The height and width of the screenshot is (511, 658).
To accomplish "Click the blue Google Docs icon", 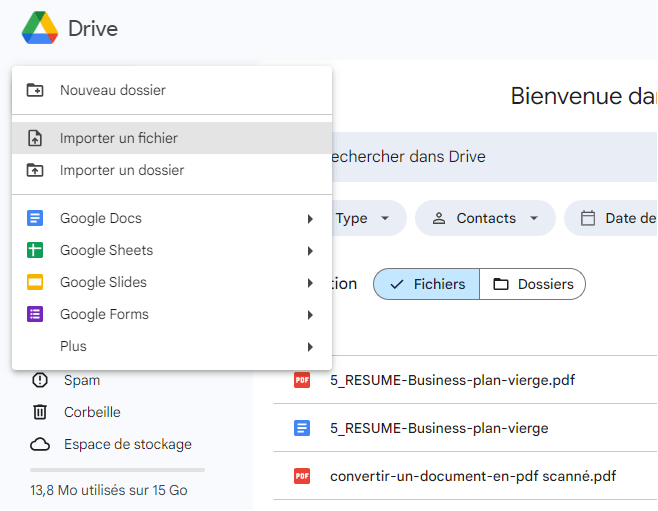I will (35, 218).
